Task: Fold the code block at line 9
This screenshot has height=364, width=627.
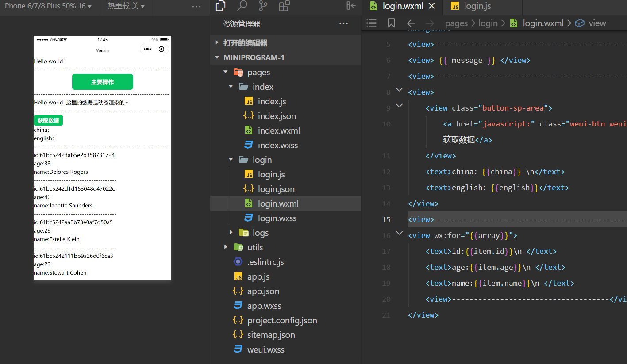Action: 399,106
